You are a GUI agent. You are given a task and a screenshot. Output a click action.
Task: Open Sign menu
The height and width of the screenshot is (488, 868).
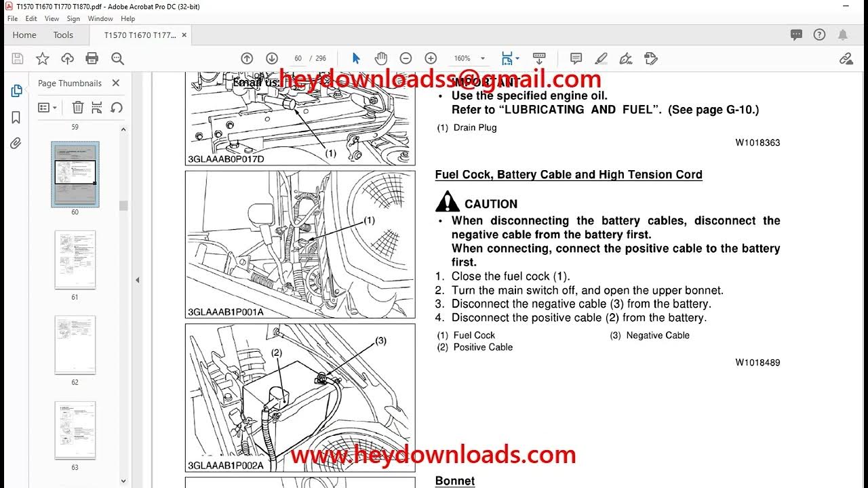pos(73,18)
